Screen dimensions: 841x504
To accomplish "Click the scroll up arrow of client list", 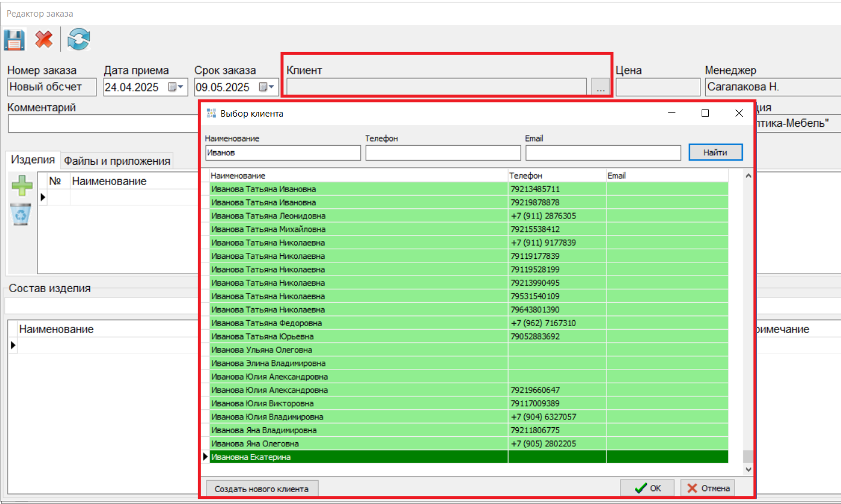I will click(x=749, y=176).
